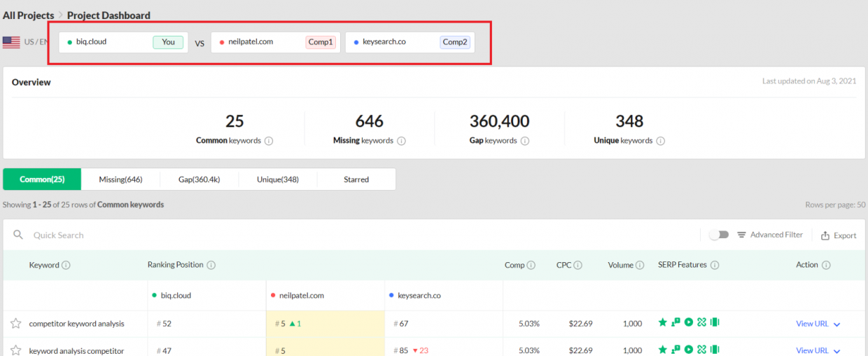Click star SERP feature in 'competitor keyword analysis' row
Screen dimensions: 868x356
(662, 322)
